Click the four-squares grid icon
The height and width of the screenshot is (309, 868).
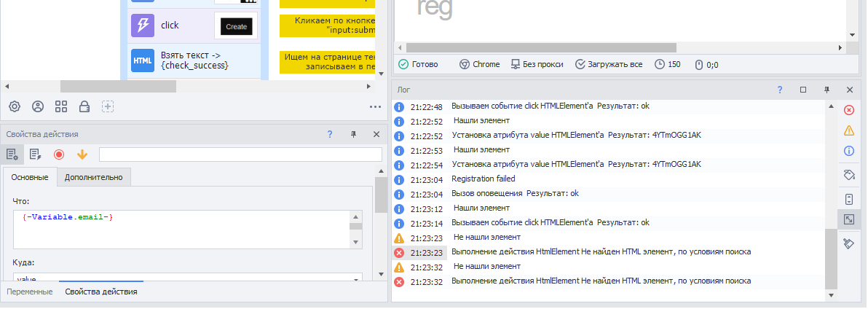[61, 106]
